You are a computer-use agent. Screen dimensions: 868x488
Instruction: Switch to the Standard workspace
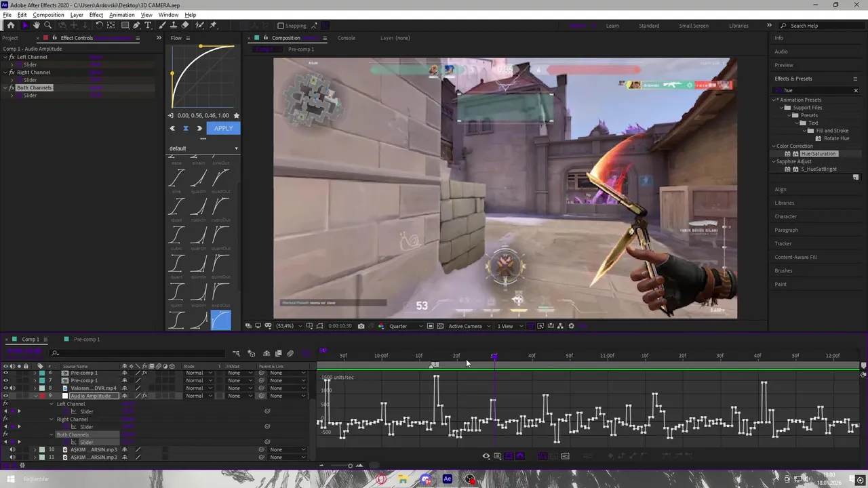[x=649, y=26]
